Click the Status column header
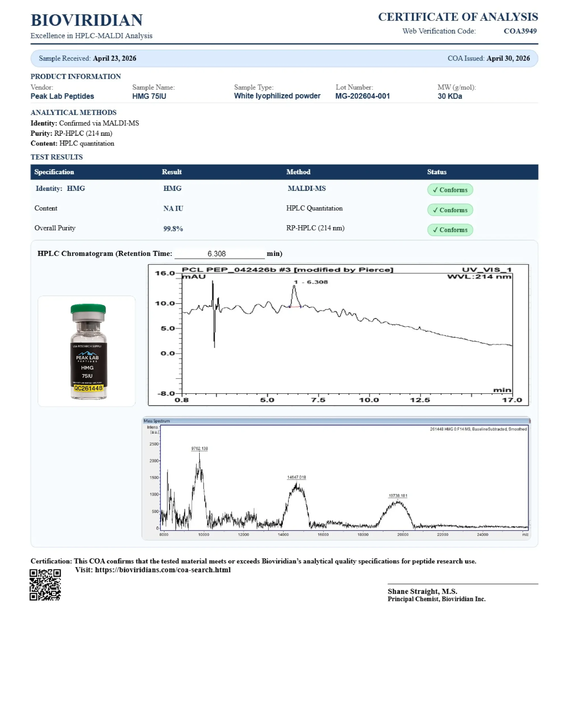This screenshot has height=728, width=562. tap(437, 172)
